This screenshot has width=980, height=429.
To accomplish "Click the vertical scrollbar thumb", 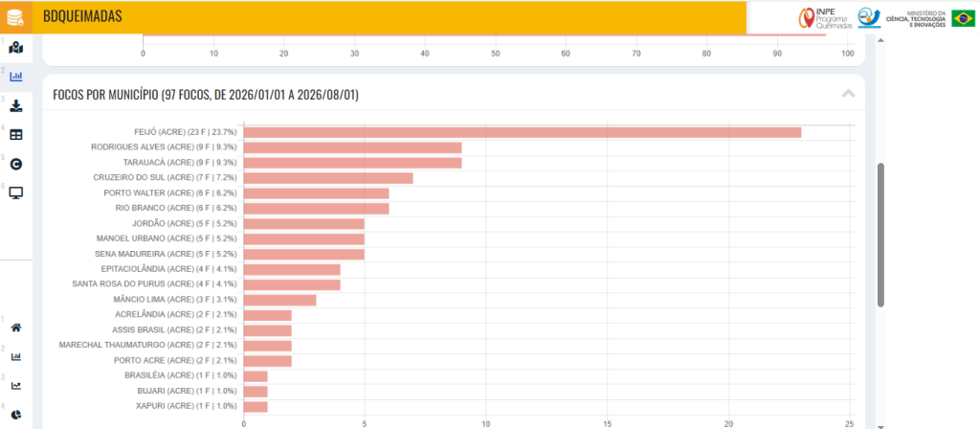I will [880, 236].
